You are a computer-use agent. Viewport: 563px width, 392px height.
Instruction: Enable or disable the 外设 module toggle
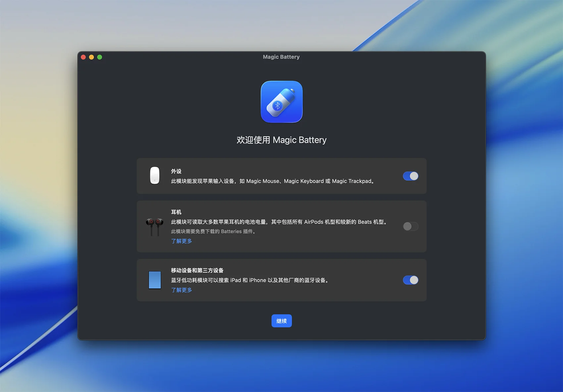point(410,176)
